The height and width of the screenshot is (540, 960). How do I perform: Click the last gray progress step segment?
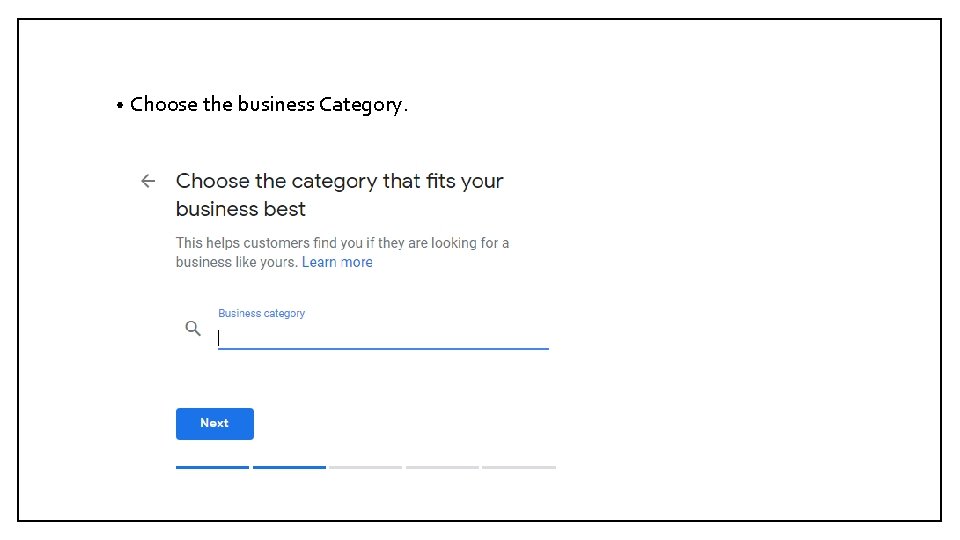tap(518, 467)
